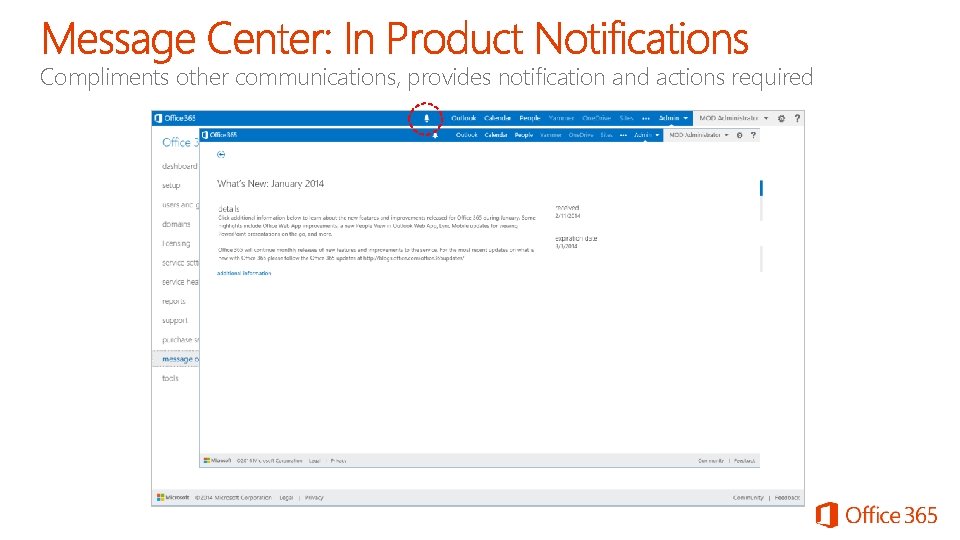The image size is (960, 540).
Task: Open Outlook in the front window nav bar
Action: point(467,135)
